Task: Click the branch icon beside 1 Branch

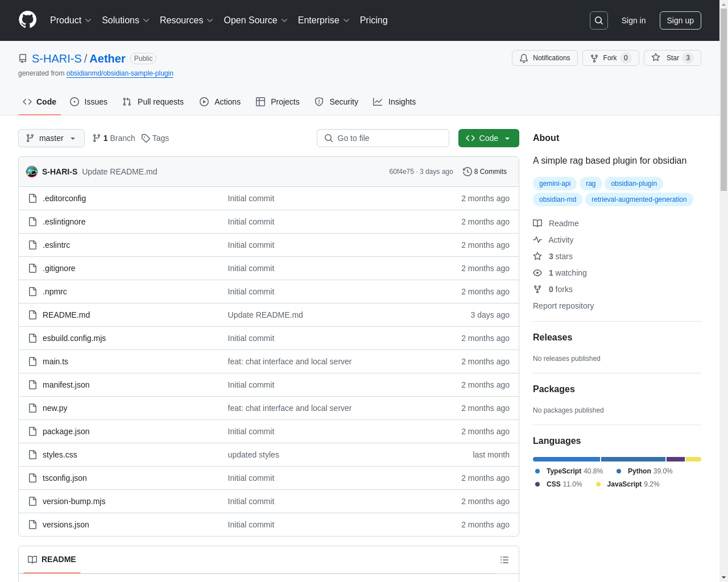Action: [x=97, y=138]
